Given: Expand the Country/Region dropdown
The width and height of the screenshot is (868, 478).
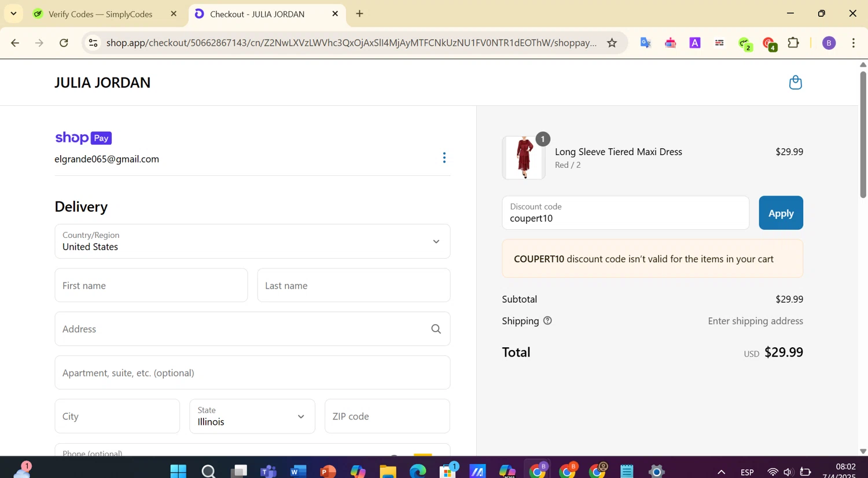Looking at the screenshot, I should coord(252,241).
